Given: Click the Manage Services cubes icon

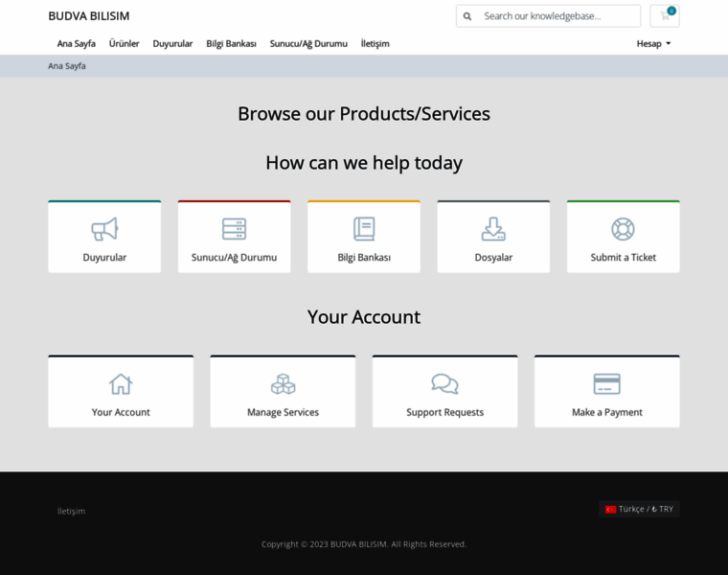Looking at the screenshot, I should click(283, 383).
